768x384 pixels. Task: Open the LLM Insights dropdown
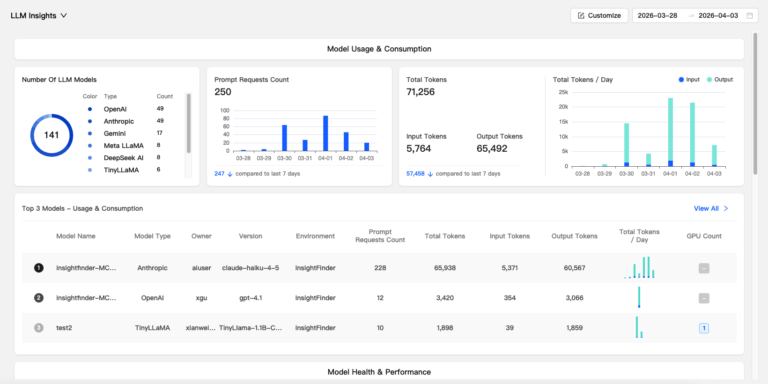39,15
